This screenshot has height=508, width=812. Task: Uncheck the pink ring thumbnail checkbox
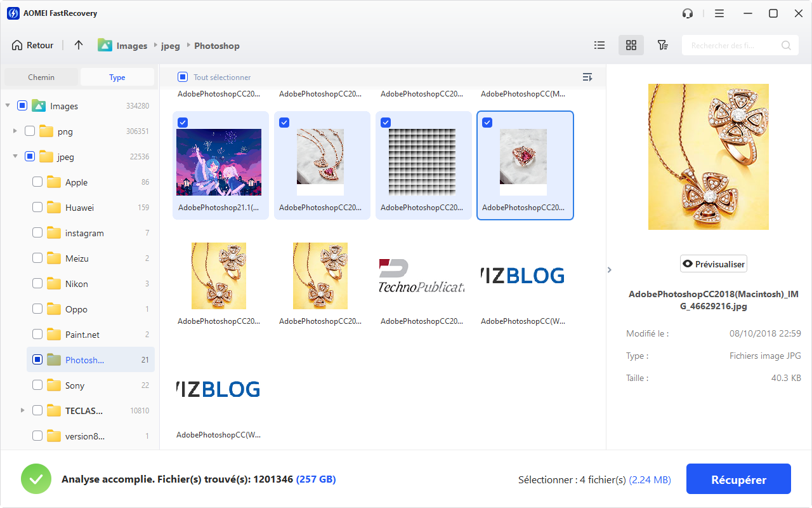(487, 123)
